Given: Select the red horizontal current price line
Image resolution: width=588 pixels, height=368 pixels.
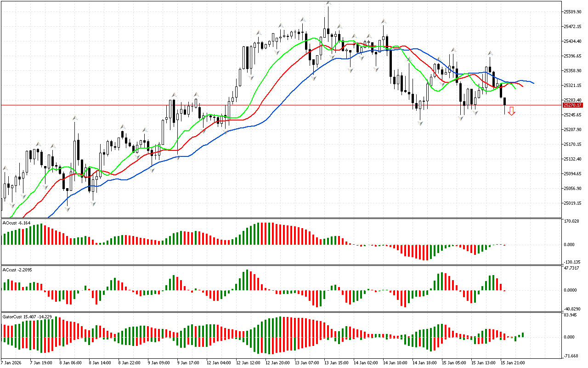Looking at the screenshot, I should (x=276, y=105).
